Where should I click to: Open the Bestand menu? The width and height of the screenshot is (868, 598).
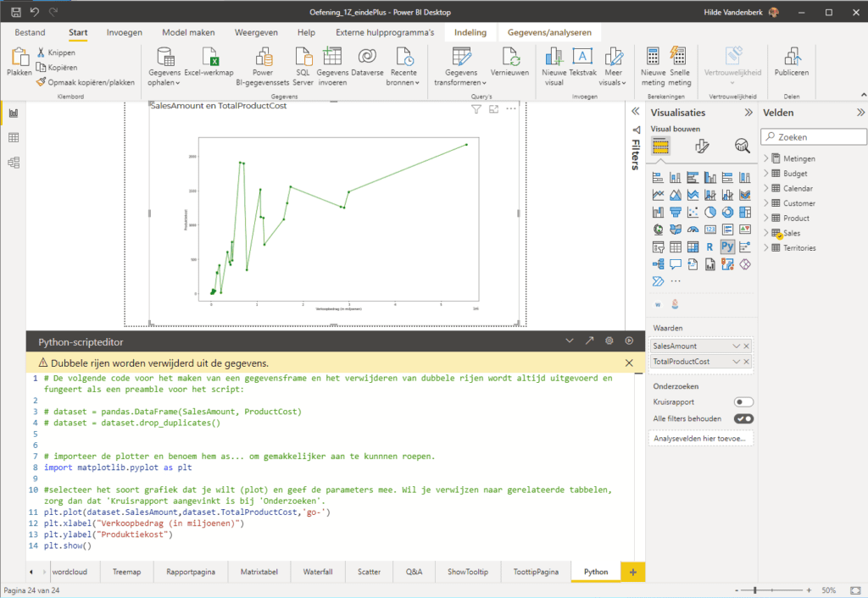pyautogui.click(x=30, y=33)
